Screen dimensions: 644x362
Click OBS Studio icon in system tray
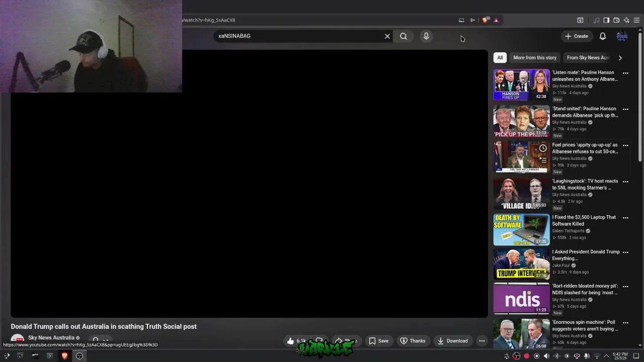(516, 356)
